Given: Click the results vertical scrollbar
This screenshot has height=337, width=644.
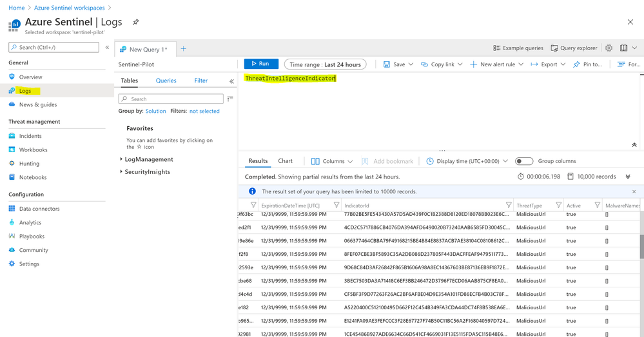Looking at the screenshot, I should pos(641,246).
